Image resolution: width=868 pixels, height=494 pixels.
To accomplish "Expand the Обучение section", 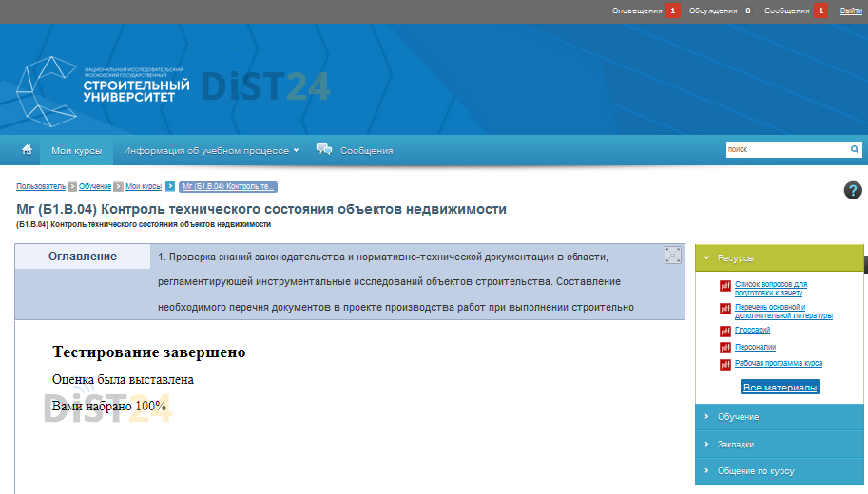I will tap(780, 417).
